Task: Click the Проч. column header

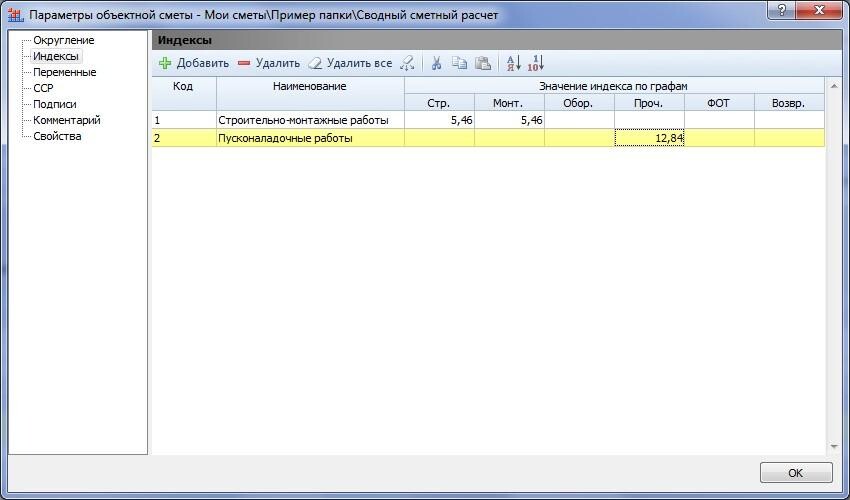Action: pos(649,103)
